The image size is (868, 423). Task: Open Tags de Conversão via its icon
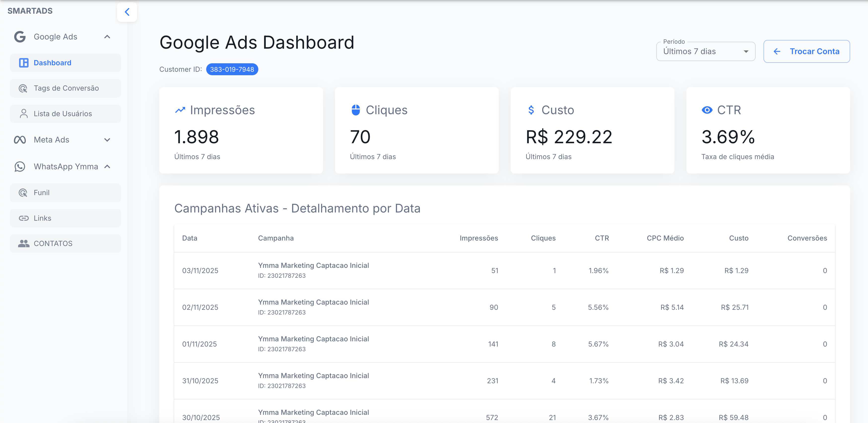coord(23,88)
